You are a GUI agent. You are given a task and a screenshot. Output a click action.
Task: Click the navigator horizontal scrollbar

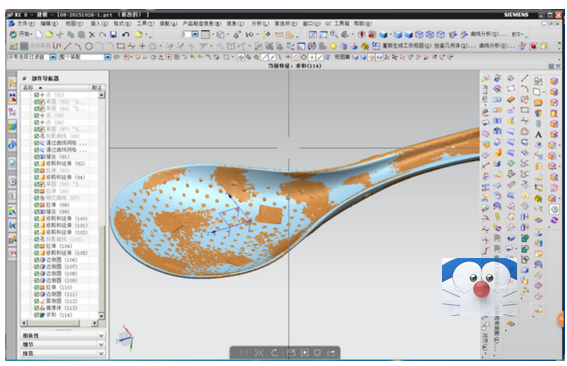click(x=59, y=323)
